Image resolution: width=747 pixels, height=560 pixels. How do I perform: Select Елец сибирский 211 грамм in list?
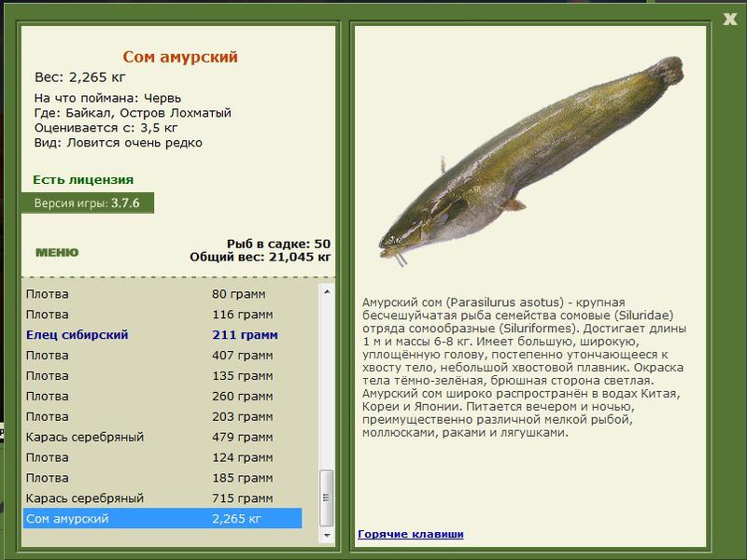click(x=162, y=335)
